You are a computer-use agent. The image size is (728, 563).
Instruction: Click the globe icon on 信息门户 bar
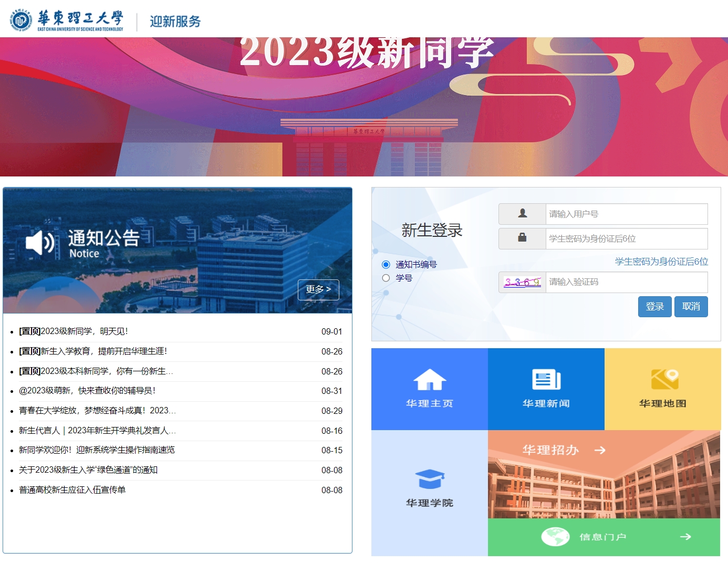point(556,537)
